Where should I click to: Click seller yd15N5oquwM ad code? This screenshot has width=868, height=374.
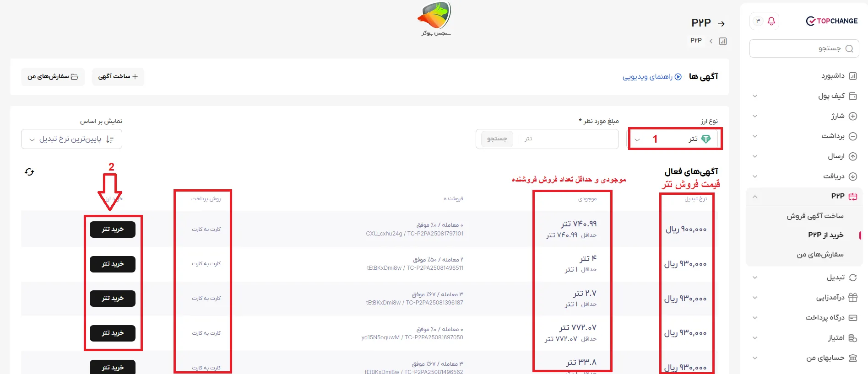point(412,337)
